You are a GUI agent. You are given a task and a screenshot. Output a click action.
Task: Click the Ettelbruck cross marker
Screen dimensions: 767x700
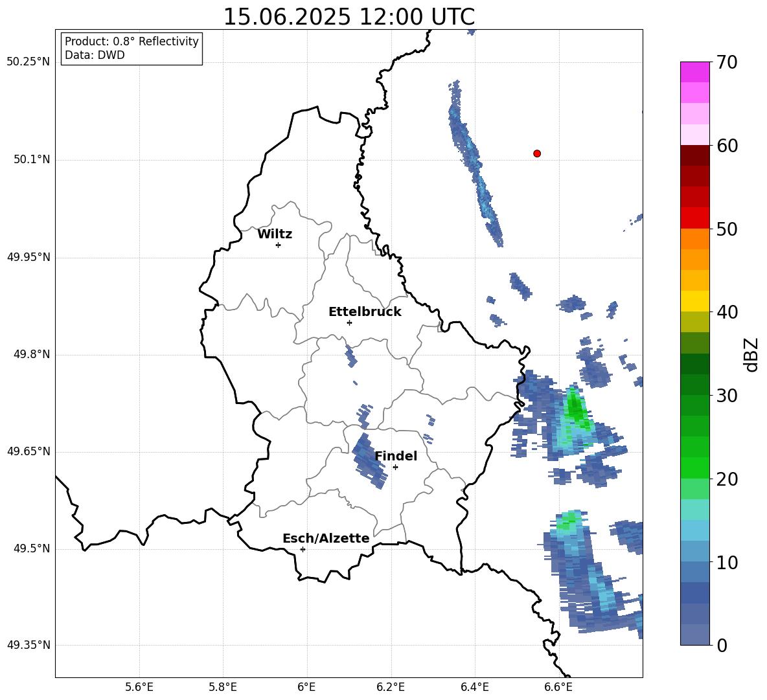(x=349, y=322)
